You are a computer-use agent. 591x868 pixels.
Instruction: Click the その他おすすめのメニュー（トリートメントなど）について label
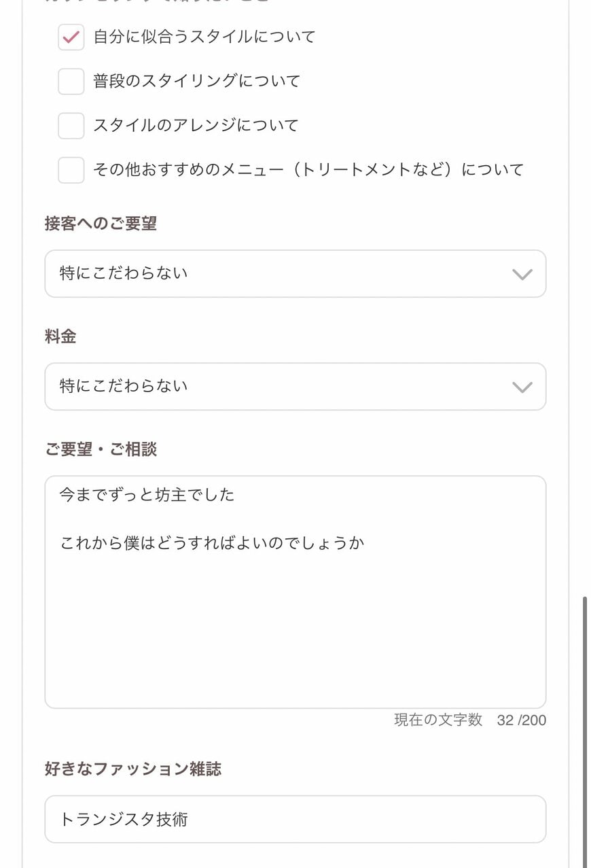308,169
